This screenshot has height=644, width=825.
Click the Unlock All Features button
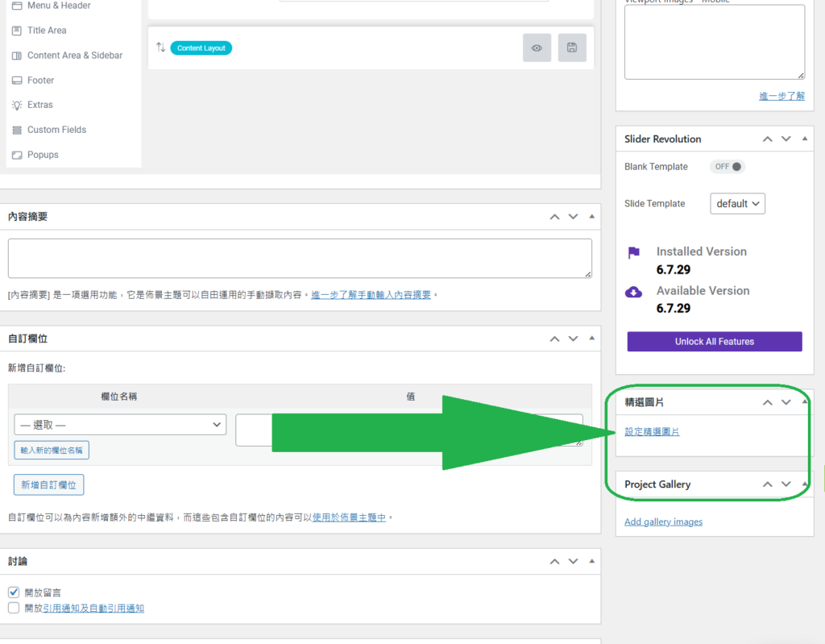pos(715,342)
